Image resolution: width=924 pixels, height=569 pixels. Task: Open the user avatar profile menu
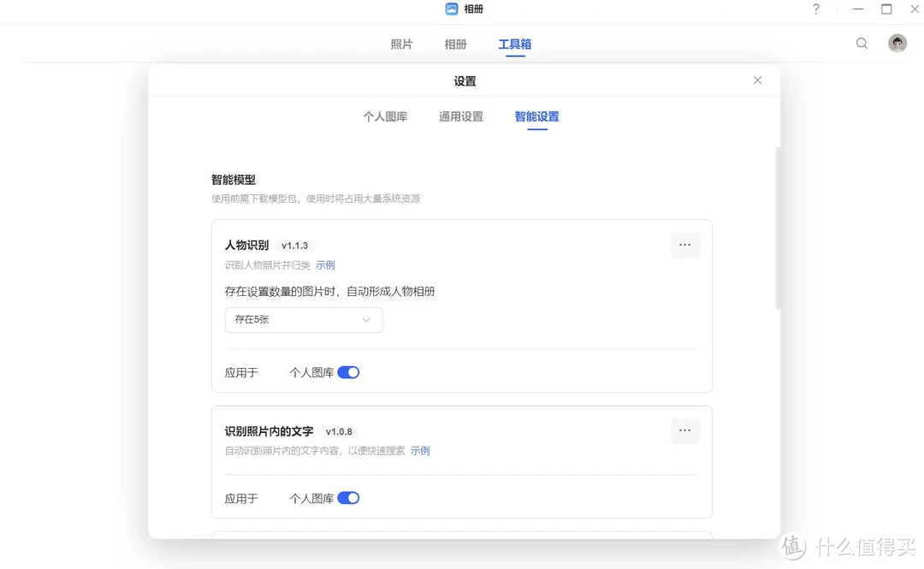tap(897, 43)
